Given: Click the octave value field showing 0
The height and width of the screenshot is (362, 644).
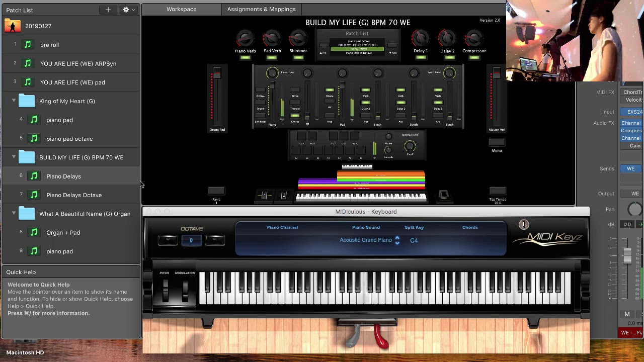Looking at the screenshot, I should (191, 240).
